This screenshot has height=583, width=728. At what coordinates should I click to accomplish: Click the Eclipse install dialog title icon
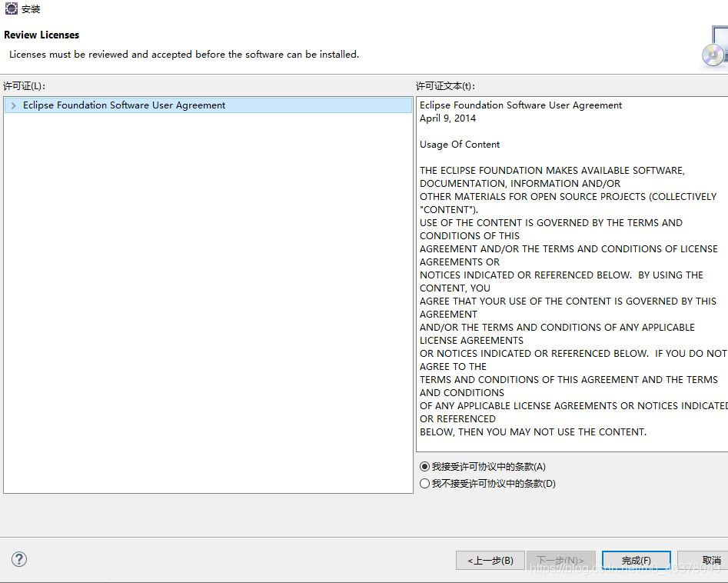[x=11, y=8]
